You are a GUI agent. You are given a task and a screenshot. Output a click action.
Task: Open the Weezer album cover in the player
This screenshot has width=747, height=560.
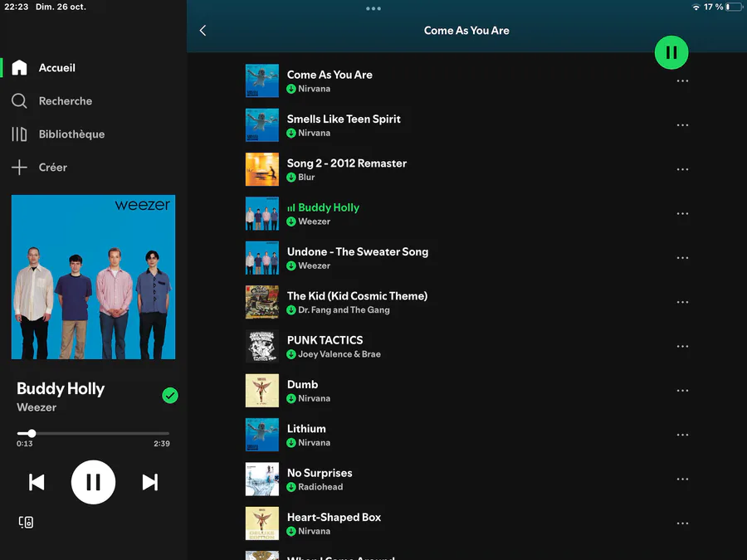pos(93,276)
